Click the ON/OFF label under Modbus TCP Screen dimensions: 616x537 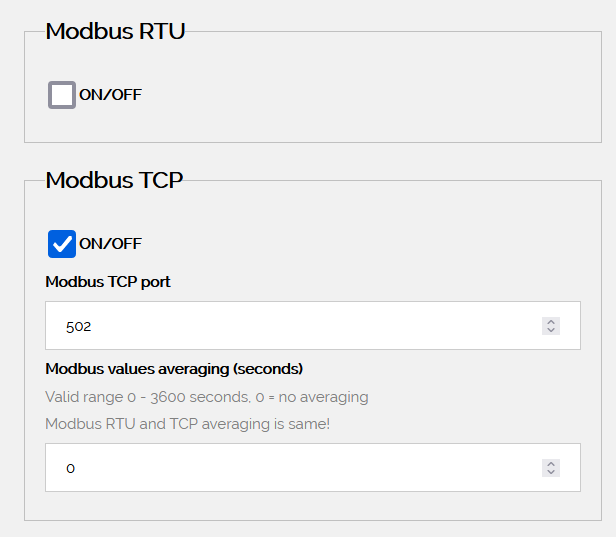tap(110, 243)
